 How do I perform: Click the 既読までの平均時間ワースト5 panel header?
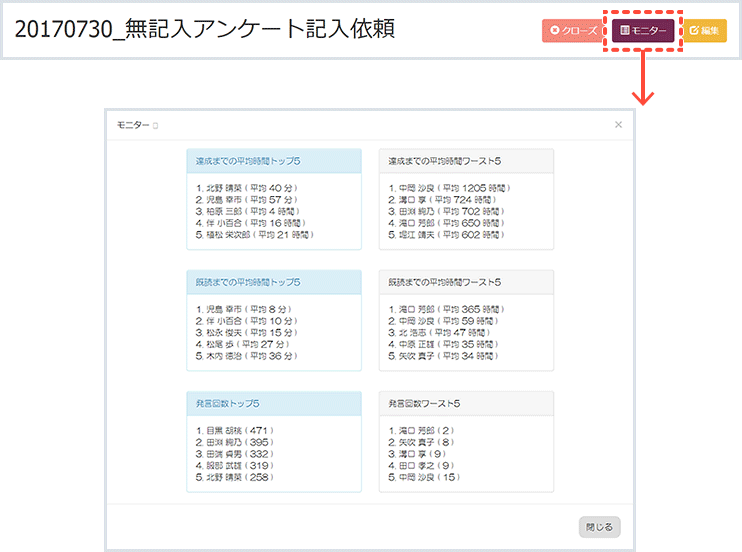(466, 283)
